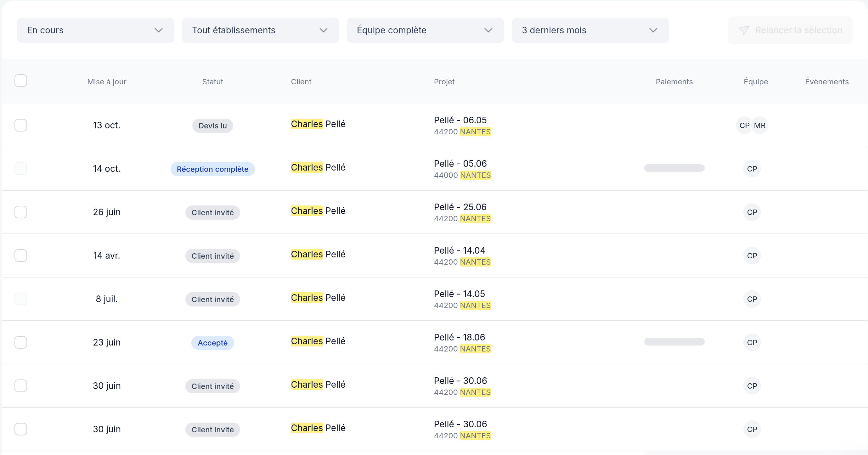Click the Réception complète status badge

212,169
